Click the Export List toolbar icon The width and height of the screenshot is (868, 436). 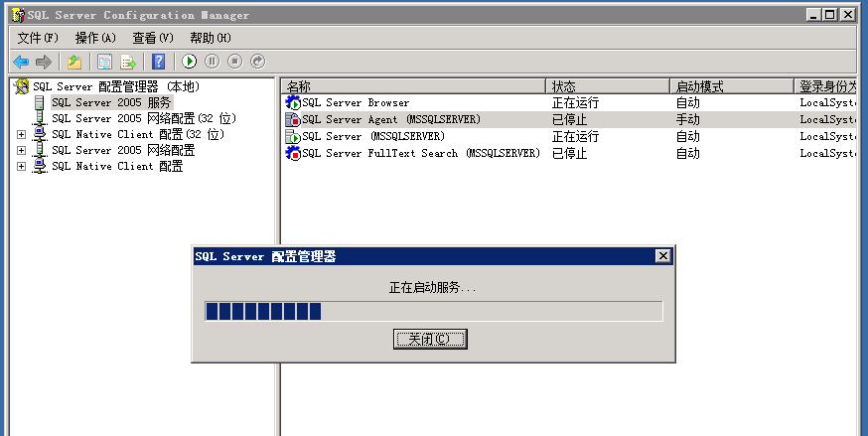128,62
